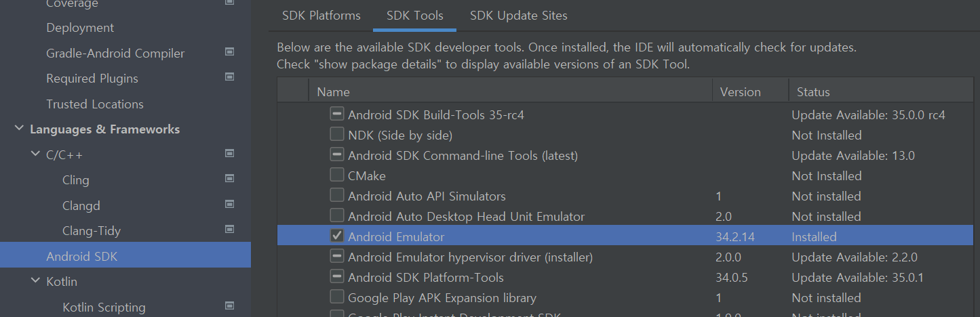Sort table by Name column header
Screen dimensions: 980x317
pyautogui.click(x=510, y=91)
